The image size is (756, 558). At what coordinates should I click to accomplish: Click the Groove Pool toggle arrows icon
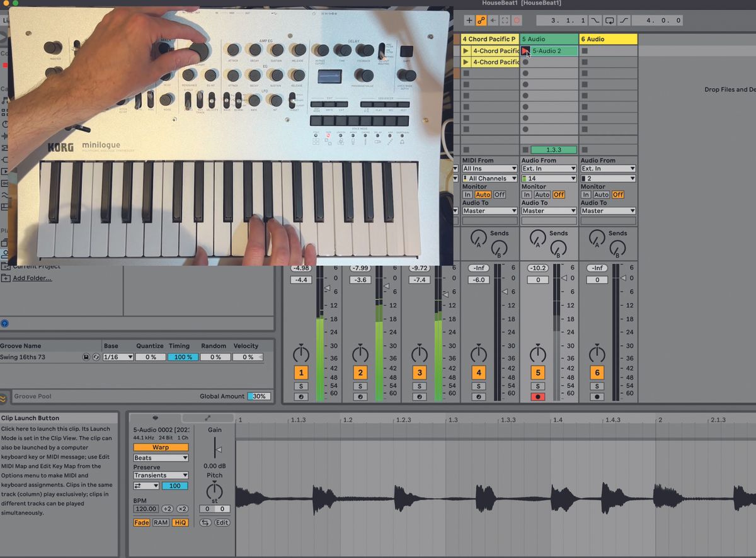[4, 398]
